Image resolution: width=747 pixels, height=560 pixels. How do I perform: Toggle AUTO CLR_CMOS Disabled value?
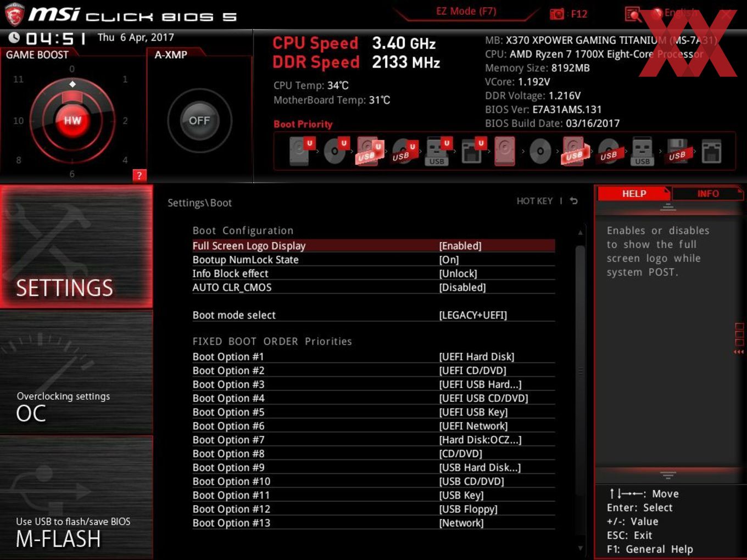462,287
